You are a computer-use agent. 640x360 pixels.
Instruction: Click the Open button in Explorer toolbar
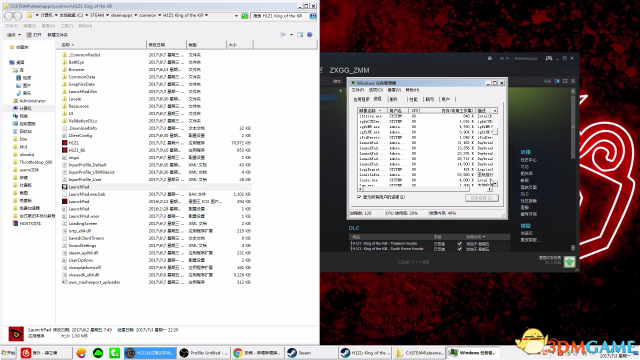coord(34,35)
